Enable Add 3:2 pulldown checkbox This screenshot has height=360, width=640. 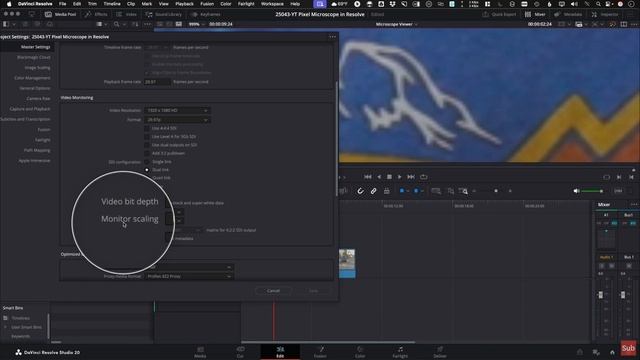point(147,153)
